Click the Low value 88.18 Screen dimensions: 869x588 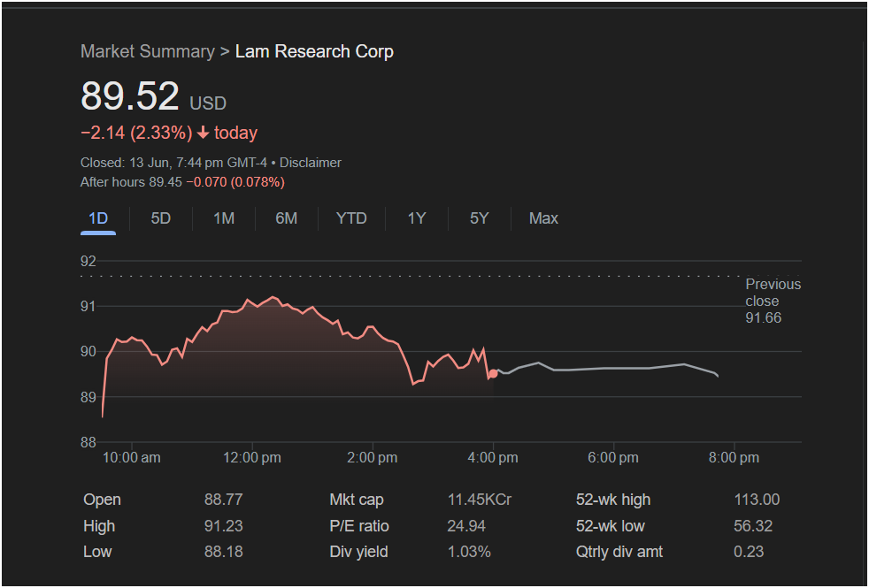click(x=223, y=552)
